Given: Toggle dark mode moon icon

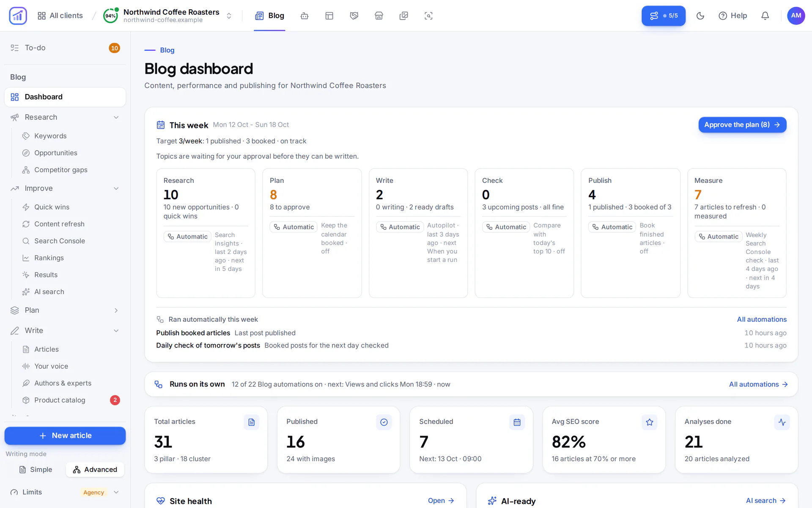Looking at the screenshot, I should (700, 16).
